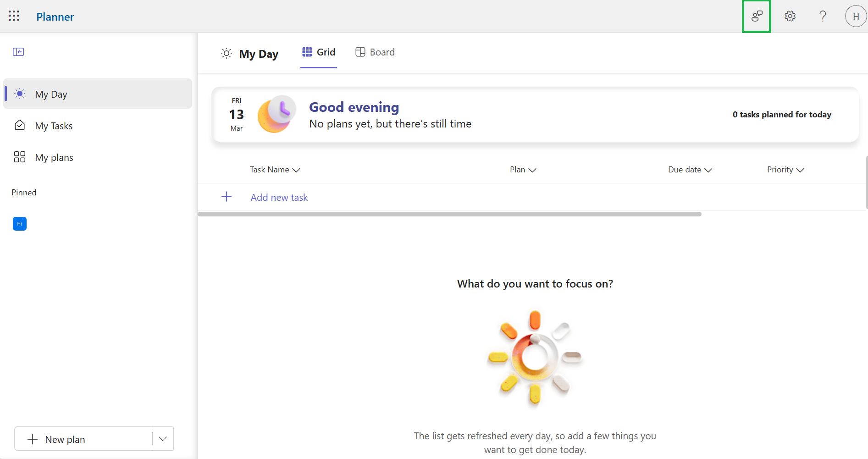Click the Pinned section label
The width and height of the screenshot is (868, 459).
pyautogui.click(x=24, y=193)
